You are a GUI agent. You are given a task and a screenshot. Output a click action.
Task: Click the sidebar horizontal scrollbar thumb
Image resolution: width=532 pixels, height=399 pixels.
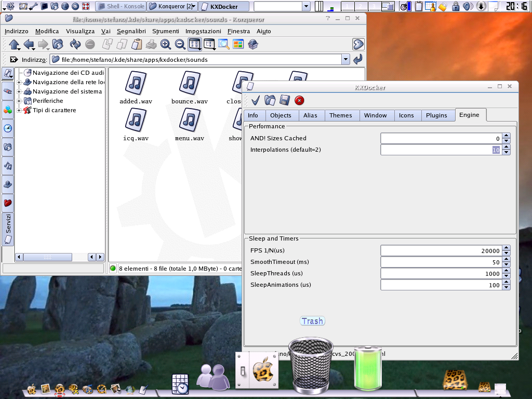click(x=47, y=257)
